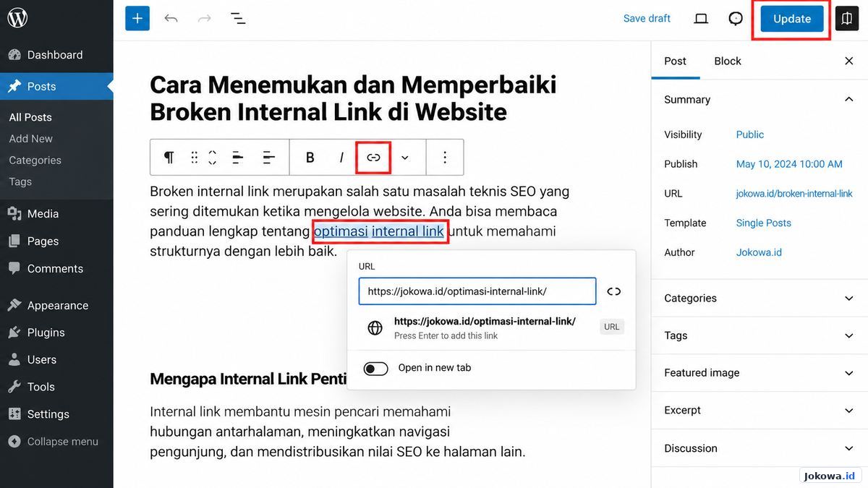Screen dimensions: 868x488
Task: Open Posts in admin menu
Action: click(x=56, y=86)
